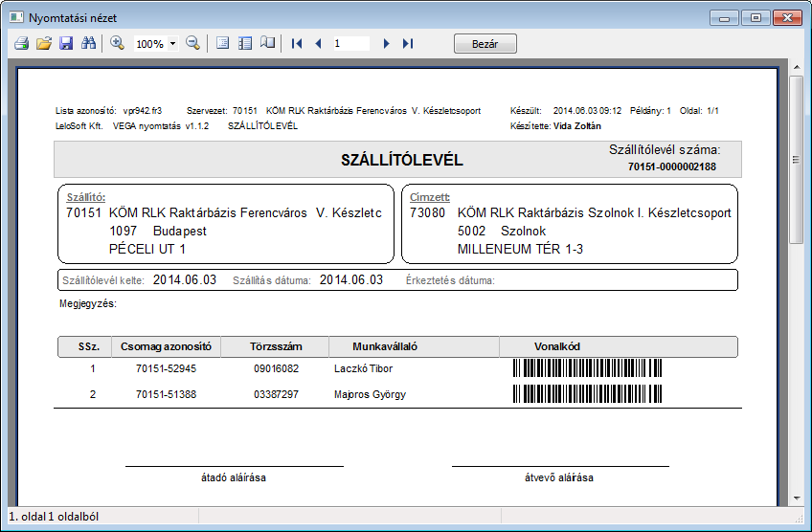The width and height of the screenshot is (812, 532).
Task: Click employee name Majoros György
Action: tap(370, 394)
